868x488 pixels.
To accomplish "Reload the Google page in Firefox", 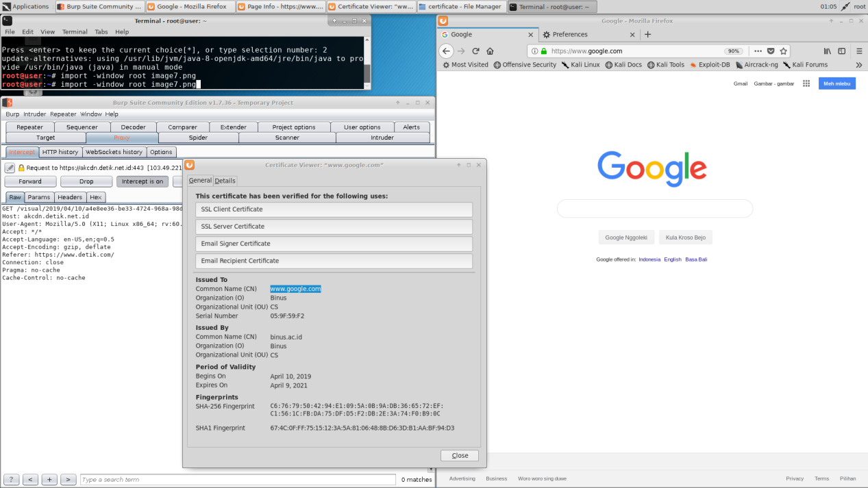I will (x=475, y=51).
